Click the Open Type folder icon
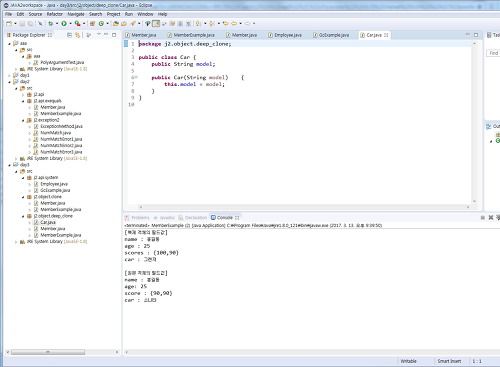The height and width of the screenshot is (367, 500). coord(116,23)
